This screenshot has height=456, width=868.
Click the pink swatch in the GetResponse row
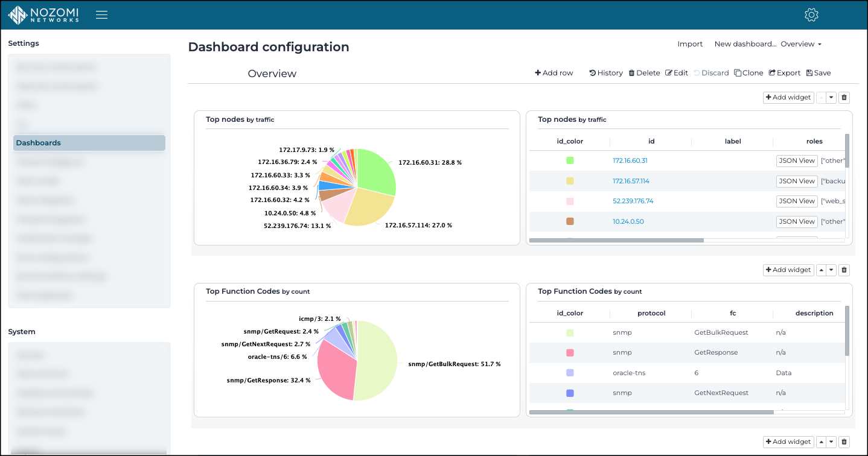point(570,353)
